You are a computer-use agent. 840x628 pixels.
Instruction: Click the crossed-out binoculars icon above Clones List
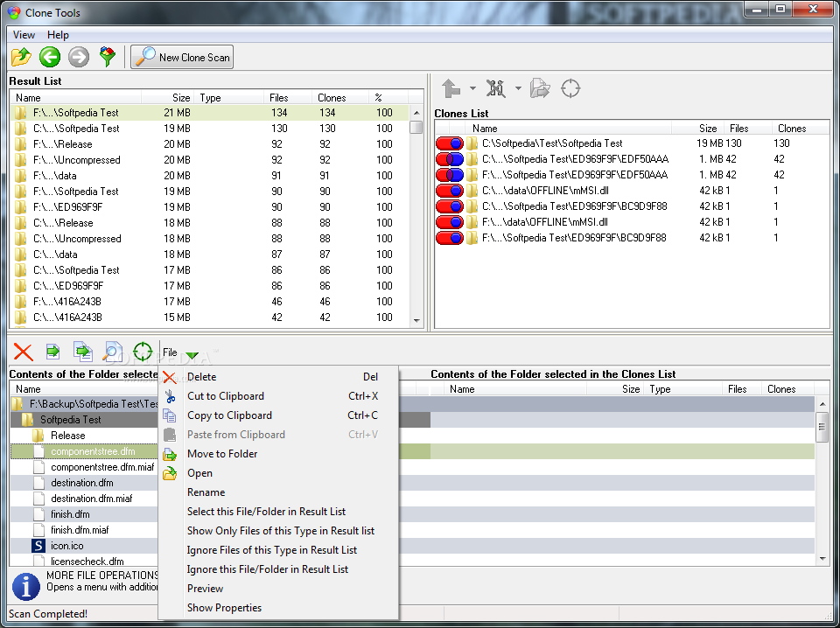496,88
